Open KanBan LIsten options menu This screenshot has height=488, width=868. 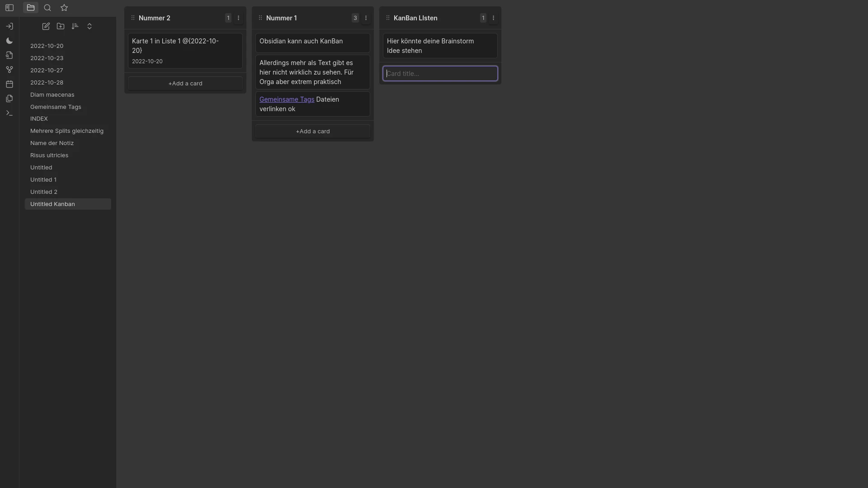(494, 18)
